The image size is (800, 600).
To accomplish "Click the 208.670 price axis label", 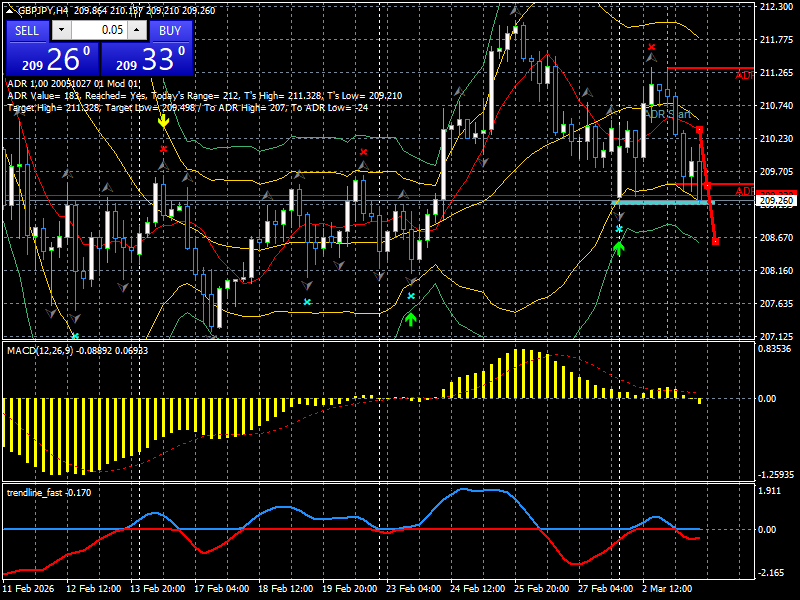I will (776, 238).
